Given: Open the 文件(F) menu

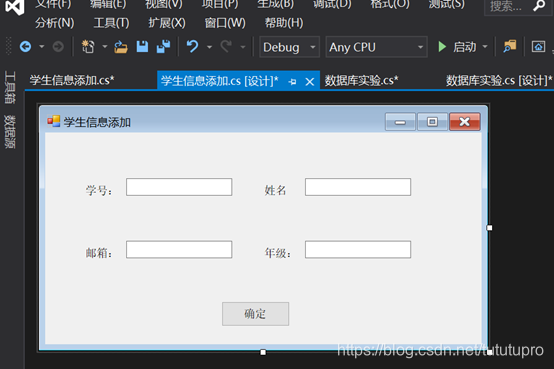Looking at the screenshot, I should pos(53,4).
